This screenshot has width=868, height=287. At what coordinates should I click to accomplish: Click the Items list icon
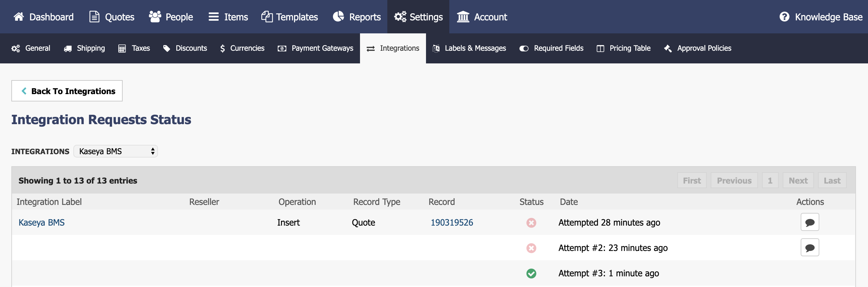pos(214,17)
